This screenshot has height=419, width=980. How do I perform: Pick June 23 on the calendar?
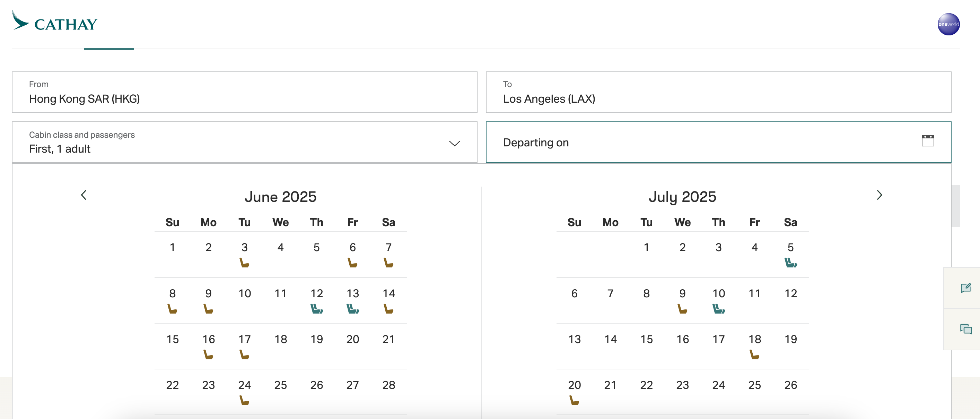(208, 385)
